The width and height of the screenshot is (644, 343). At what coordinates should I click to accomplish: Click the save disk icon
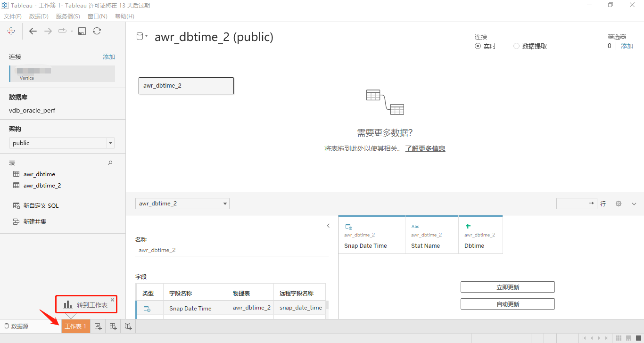coord(82,31)
